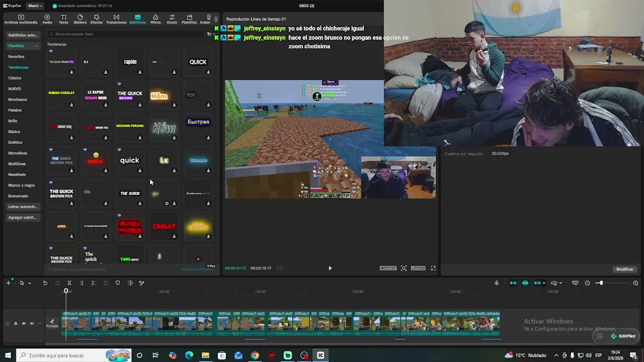Select Palabra category
The image size is (644, 362).
click(15, 110)
